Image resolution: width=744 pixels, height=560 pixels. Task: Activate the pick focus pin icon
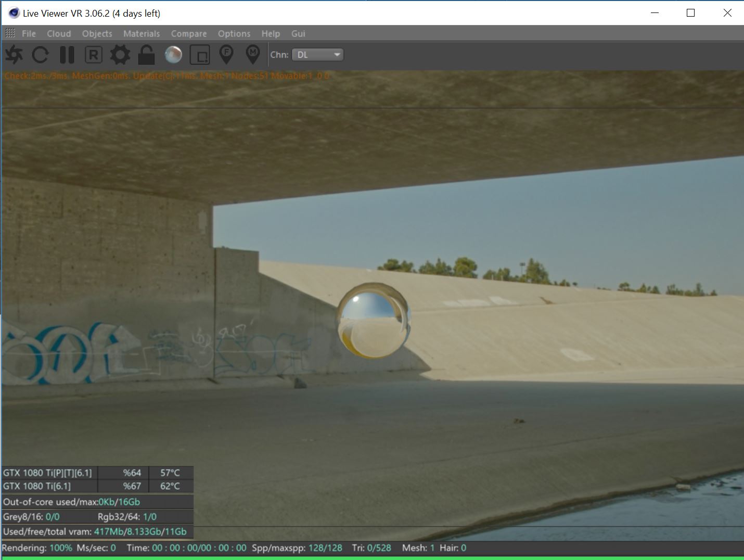[226, 55]
